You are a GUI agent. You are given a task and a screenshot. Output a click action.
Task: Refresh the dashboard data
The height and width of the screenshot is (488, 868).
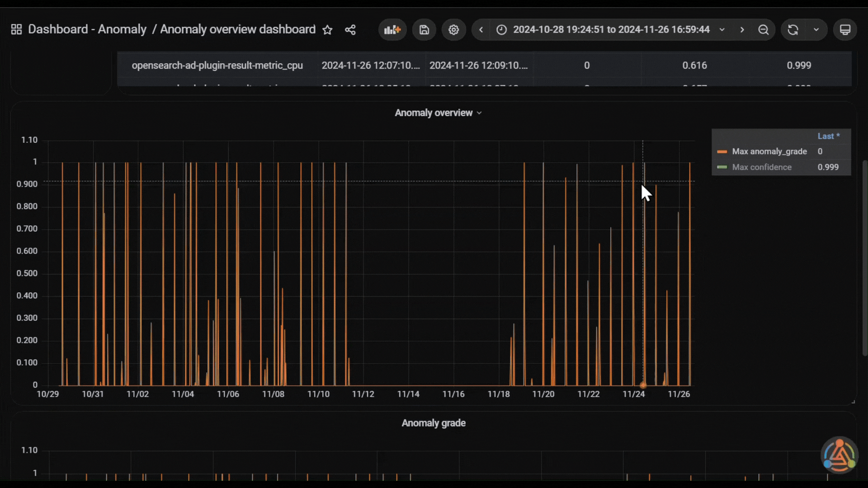coord(793,30)
